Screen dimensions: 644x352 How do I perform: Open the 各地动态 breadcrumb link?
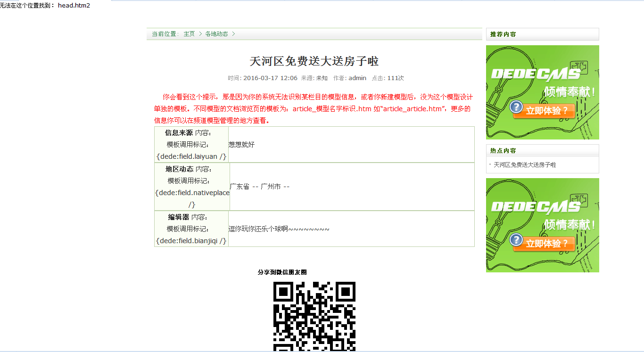click(216, 34)
